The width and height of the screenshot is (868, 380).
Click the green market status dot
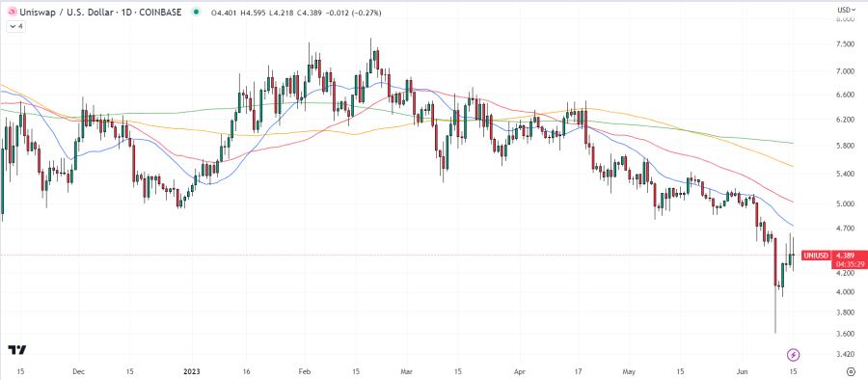click(x=195, y=13)
